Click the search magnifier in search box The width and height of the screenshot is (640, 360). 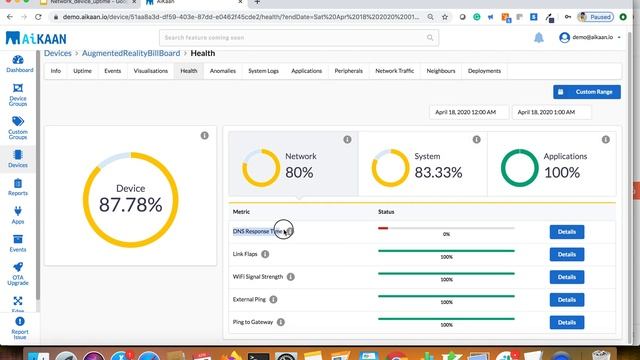[430, 38]
